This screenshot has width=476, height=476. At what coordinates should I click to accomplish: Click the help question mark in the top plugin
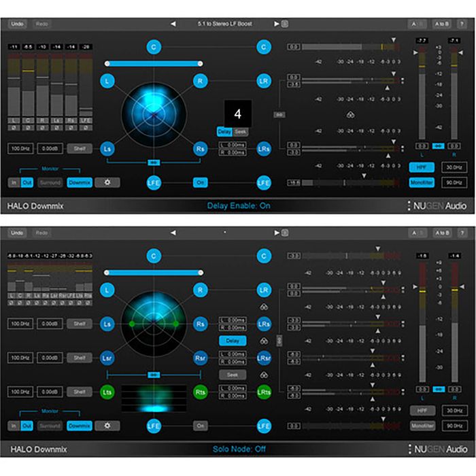462,24
